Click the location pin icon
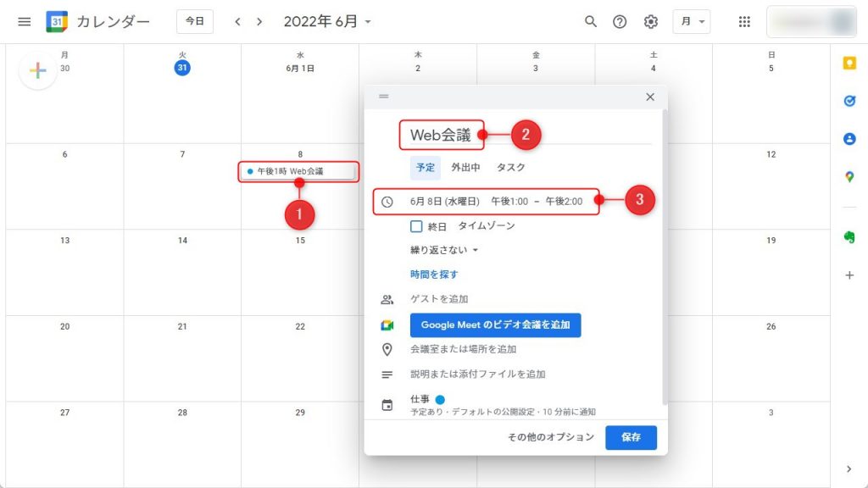The height and width of the screenshot is (488, 868). tap(387, 349)
